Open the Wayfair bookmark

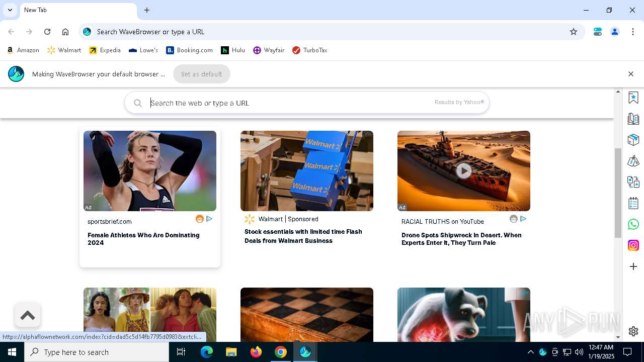(269, 50)
